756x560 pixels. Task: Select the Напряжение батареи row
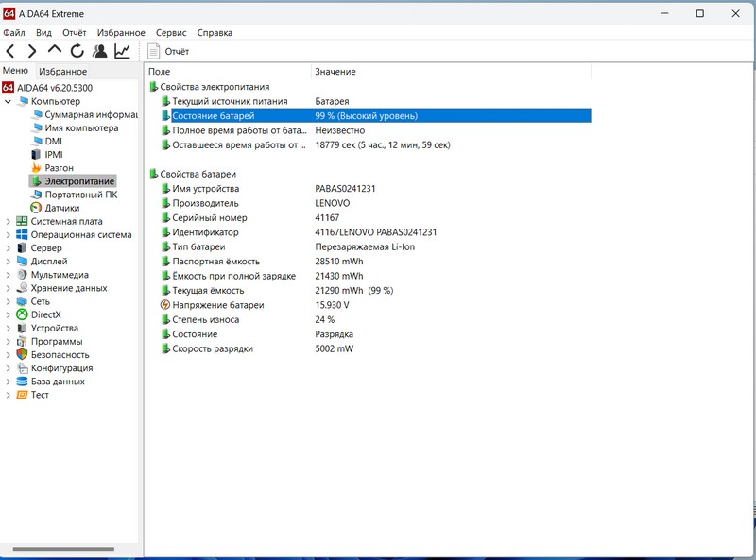pos(217,305)
